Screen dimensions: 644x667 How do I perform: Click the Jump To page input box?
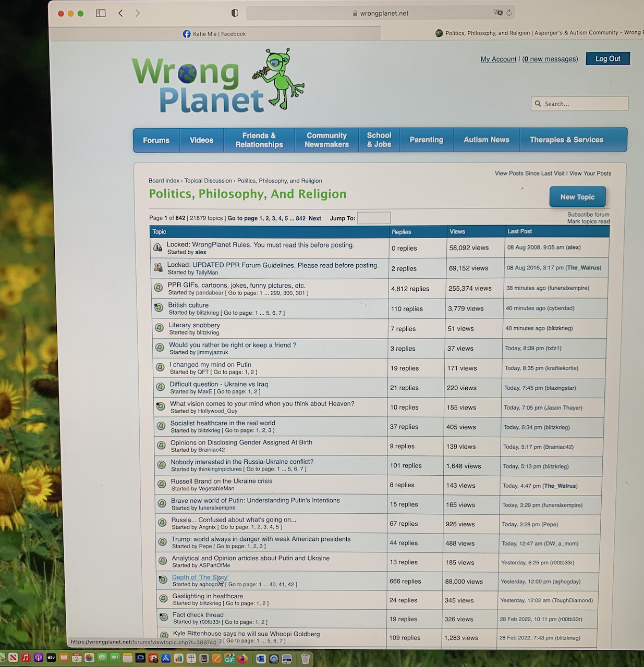pyautogui.click(x=373, y=218)
